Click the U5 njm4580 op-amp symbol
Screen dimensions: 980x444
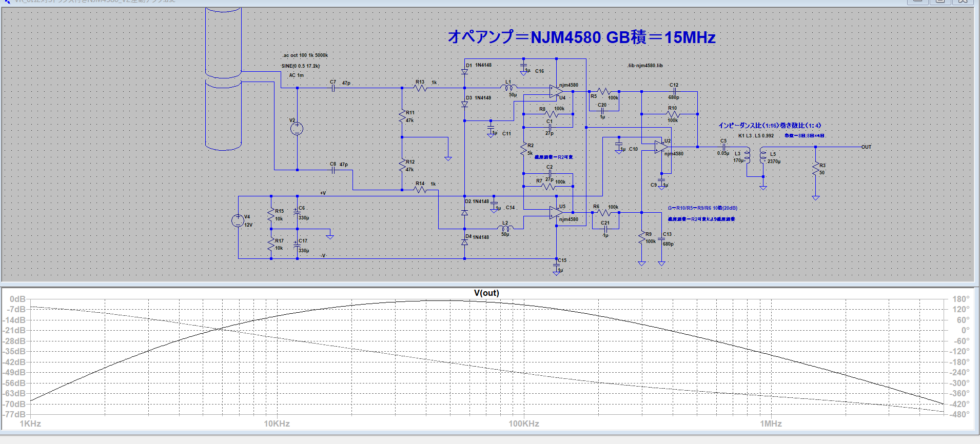pyautogui.click(x=556, y=212)
